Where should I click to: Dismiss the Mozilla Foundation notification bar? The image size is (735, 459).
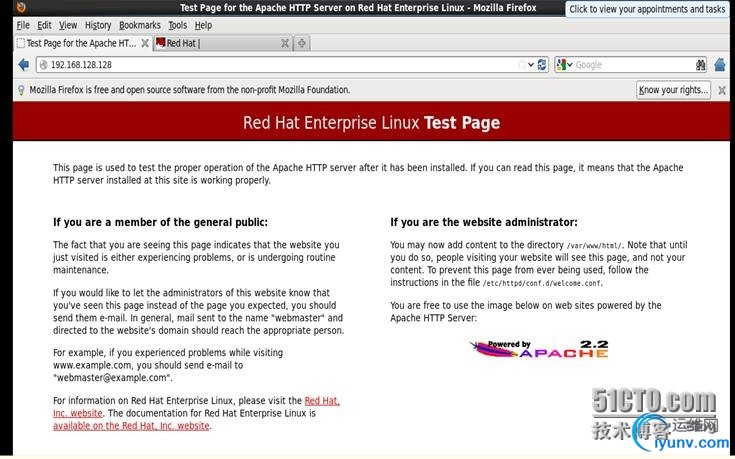[722, 90]
